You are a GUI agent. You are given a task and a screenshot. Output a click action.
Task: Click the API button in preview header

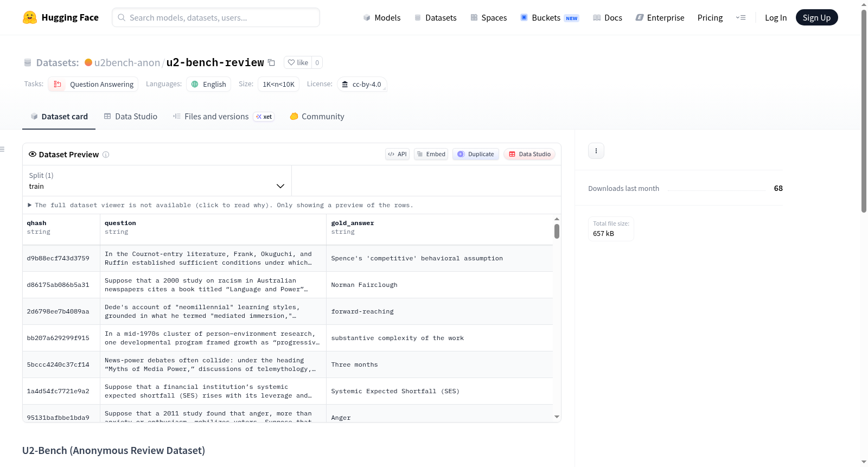coord(397,154)
